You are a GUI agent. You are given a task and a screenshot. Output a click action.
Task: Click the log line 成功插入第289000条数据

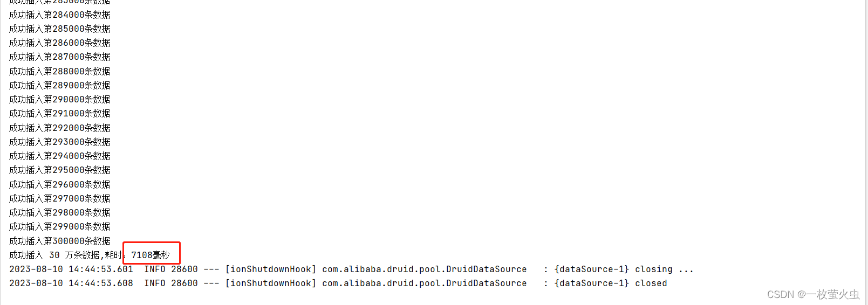[x=60, y=85]
